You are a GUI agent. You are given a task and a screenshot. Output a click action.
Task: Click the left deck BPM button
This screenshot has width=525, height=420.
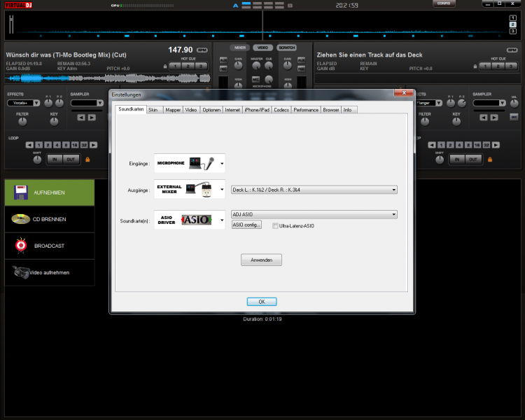202,50
